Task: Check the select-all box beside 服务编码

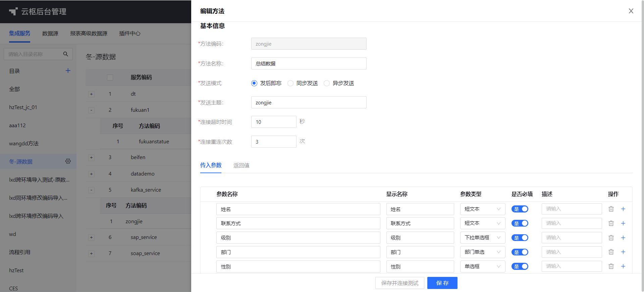Action: pos(110,78)
